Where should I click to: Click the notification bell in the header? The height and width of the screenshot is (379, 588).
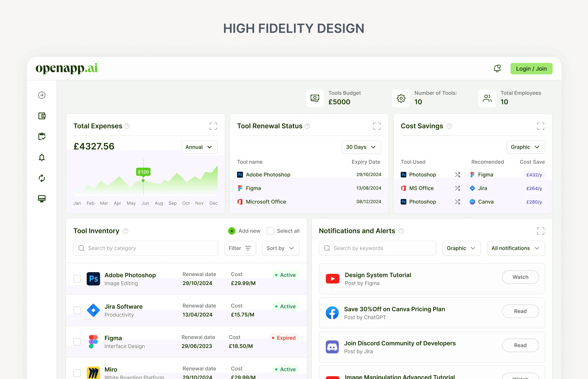pos(497,68)
